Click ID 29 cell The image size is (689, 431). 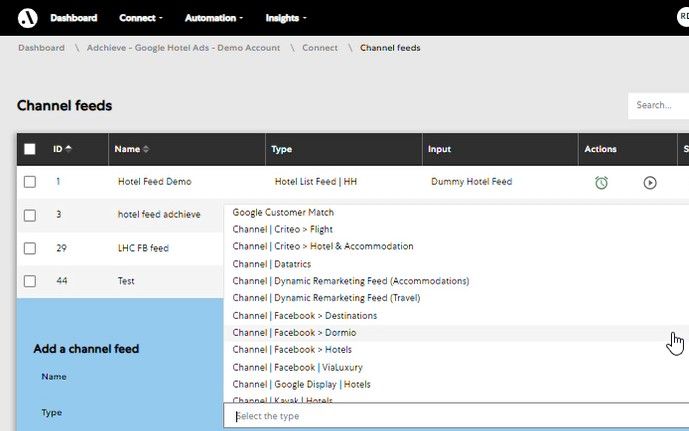(x=62, y=248)
